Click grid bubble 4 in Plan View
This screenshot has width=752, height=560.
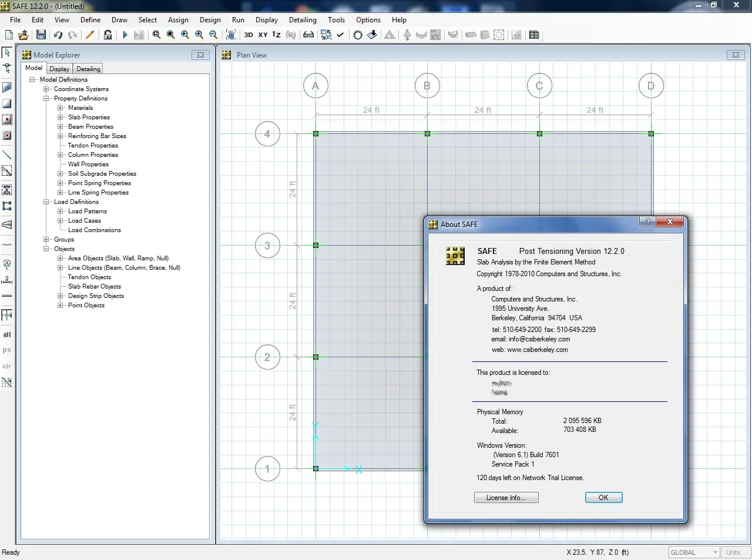[x=267, y=134]
